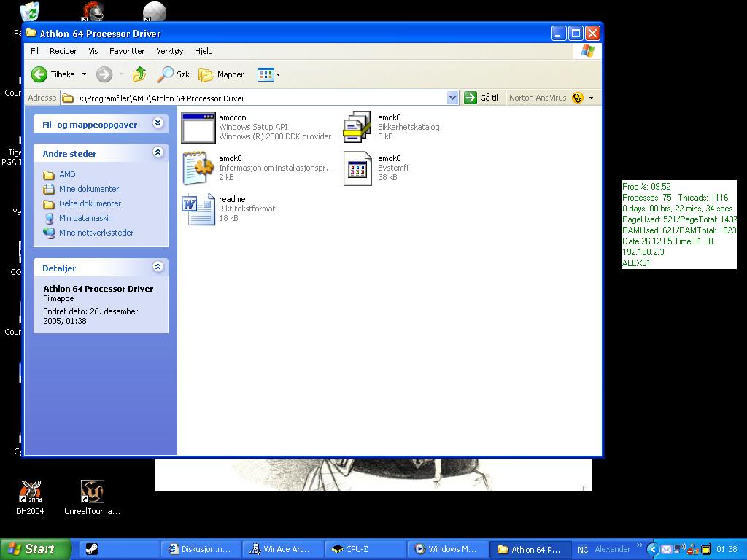Open the Hjelp menu
Image resolution: width=747 pixels, height=560 pixels.
(204, 51)
